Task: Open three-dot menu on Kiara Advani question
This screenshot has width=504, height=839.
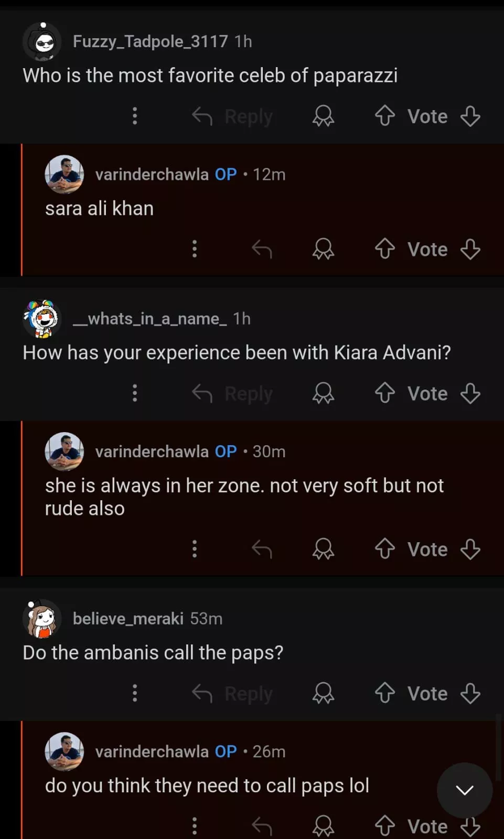Action: point(135,393)
